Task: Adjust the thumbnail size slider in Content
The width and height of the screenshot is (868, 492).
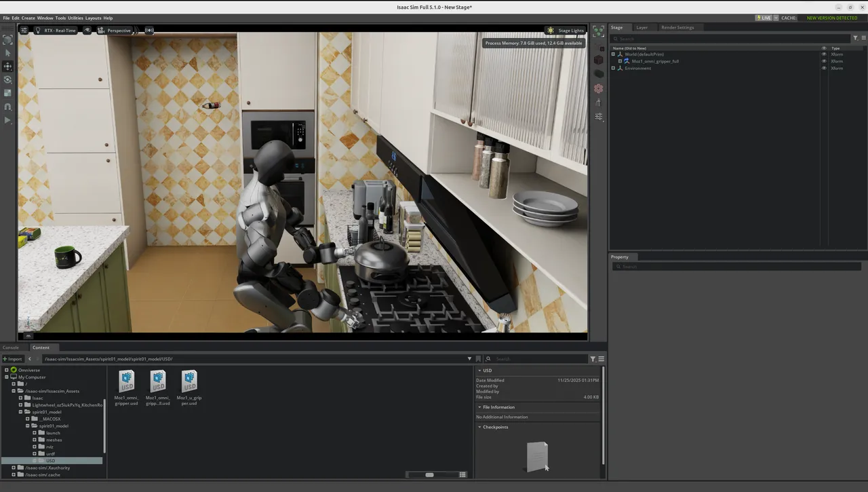Action: [429, 475]
